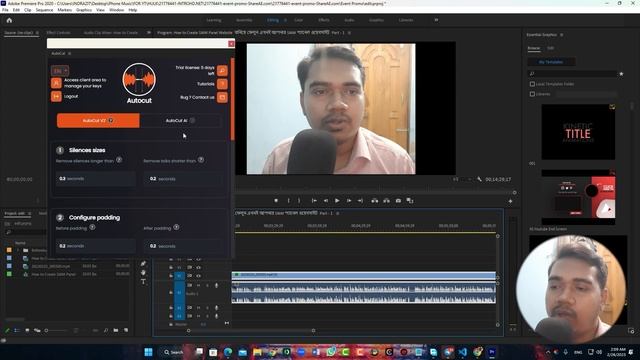
Task: Open the AutoCut EN language dropdown
Action: click(x=60, y=71)
